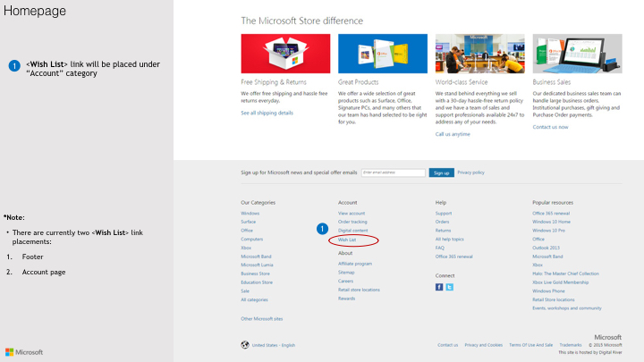Open Xbox link under Popular resources
This screenshot has width=644, height=362.
538,265
